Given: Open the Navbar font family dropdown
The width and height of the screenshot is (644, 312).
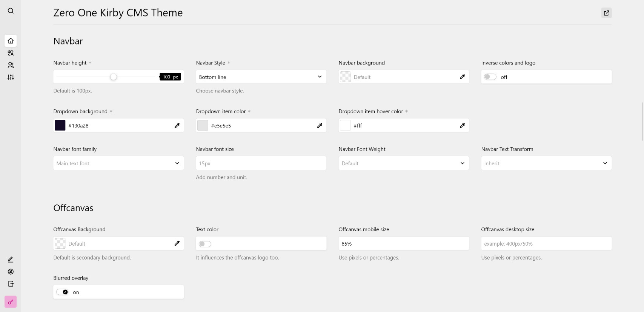Looking at the screenshot, I should click(118, 163).
